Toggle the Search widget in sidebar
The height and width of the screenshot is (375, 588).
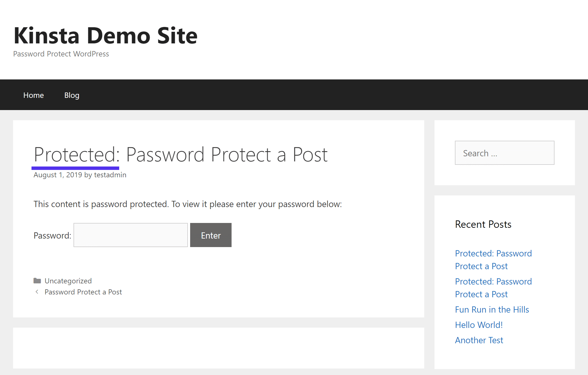[x=504, y=153]
